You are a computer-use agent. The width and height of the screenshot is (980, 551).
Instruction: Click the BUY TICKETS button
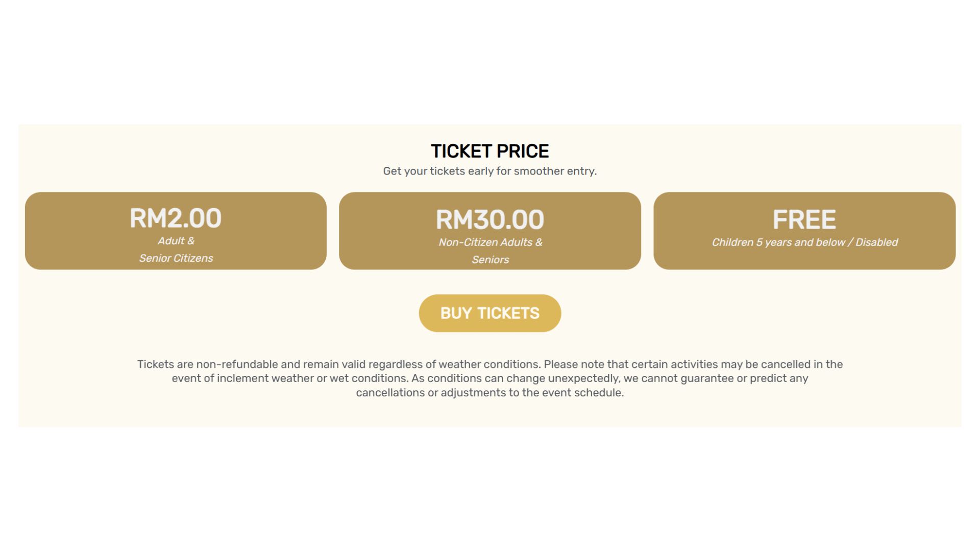pyautogui.click(x=489, y=313)
